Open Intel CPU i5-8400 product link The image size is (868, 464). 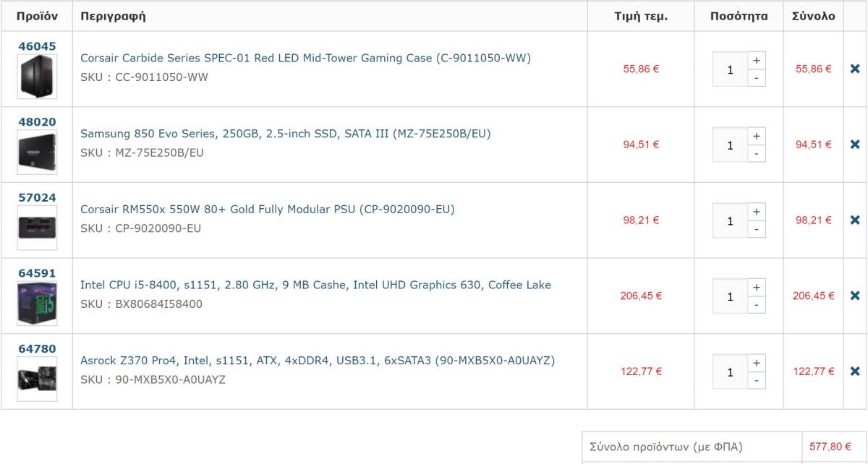pyautogui.click(x=315, y=285)
